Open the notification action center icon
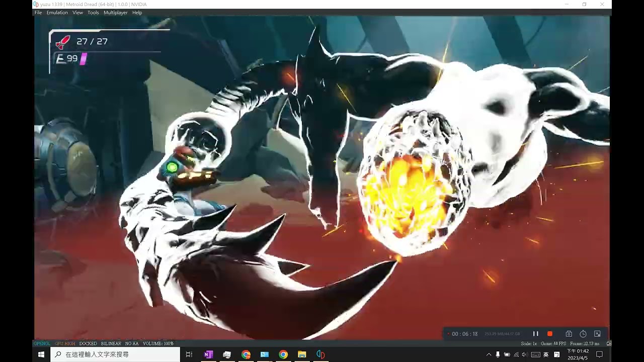The width and height of the screenshot is (644, 362). pyautogui.click(x=600, y=354)
